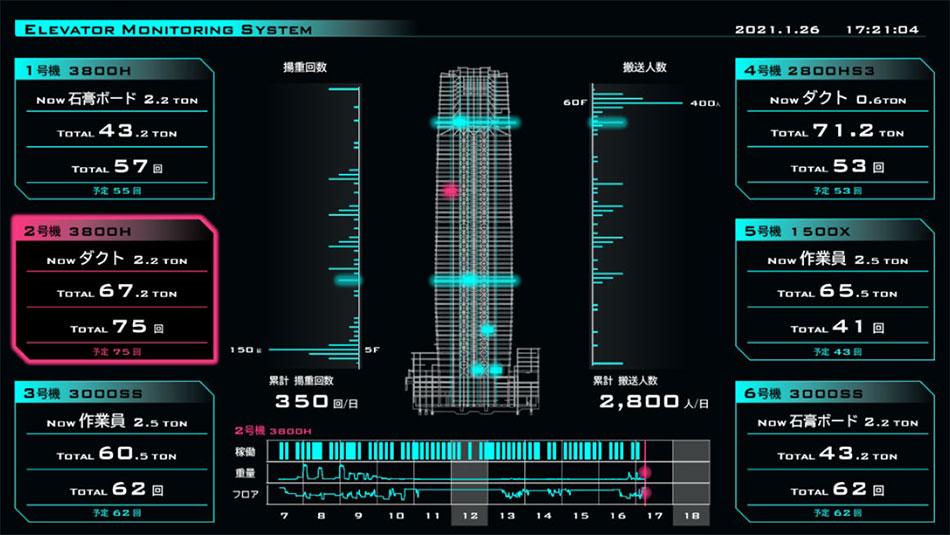
Task: Click the mid-height cyan glowing band on tower
Action: (472, 281)
